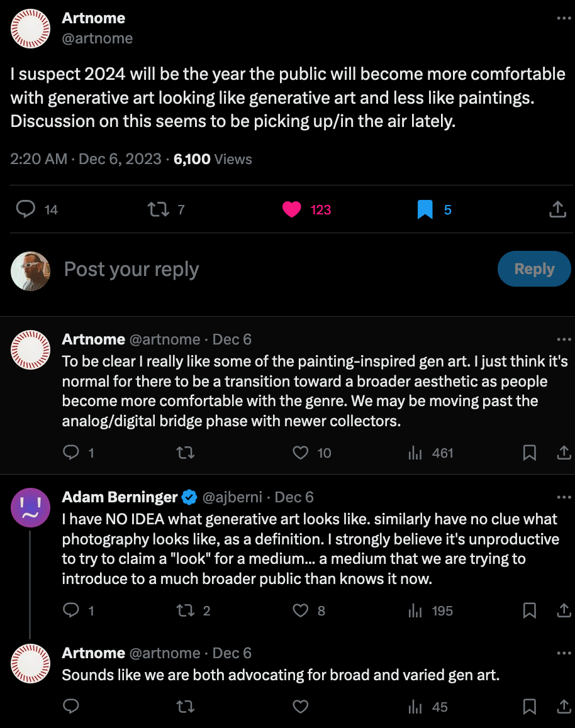
Task: Share the main tweet via upload icon
Action: coord(557,209)
